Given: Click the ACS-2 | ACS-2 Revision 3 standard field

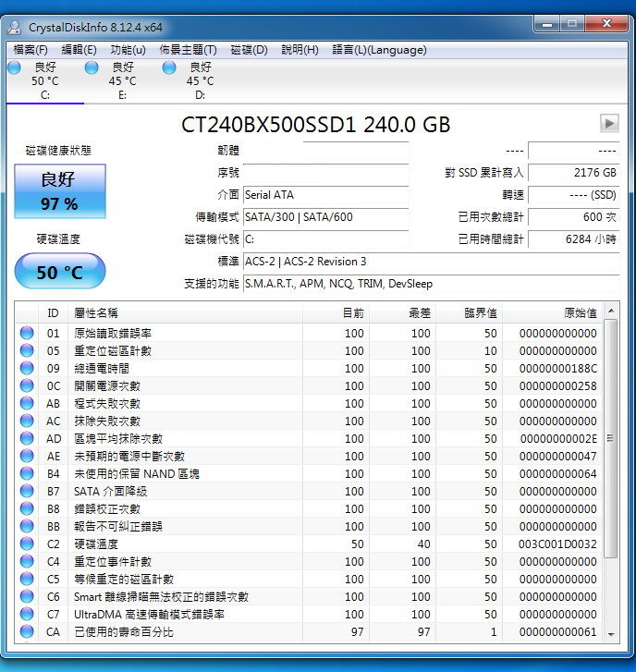Looking at the screenshot, I should 431,262.
